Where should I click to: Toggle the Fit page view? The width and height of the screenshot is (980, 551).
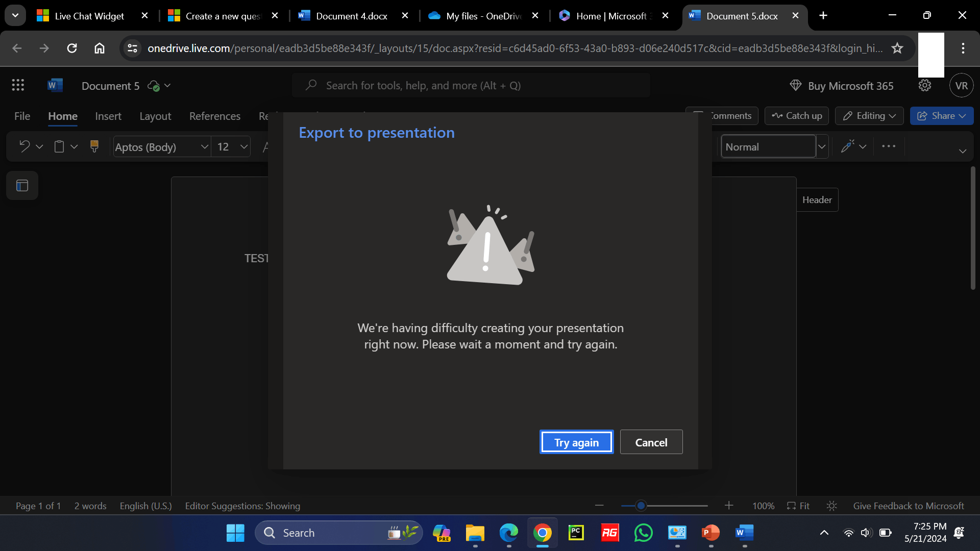(x=798, y=506)
